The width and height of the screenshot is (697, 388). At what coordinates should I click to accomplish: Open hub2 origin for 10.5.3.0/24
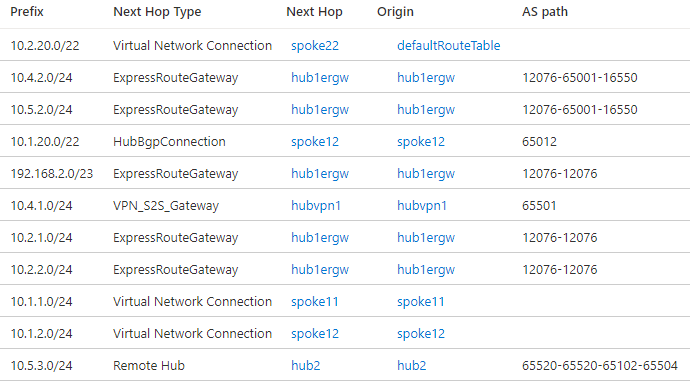pyautogui.click(x=412, y=366)
